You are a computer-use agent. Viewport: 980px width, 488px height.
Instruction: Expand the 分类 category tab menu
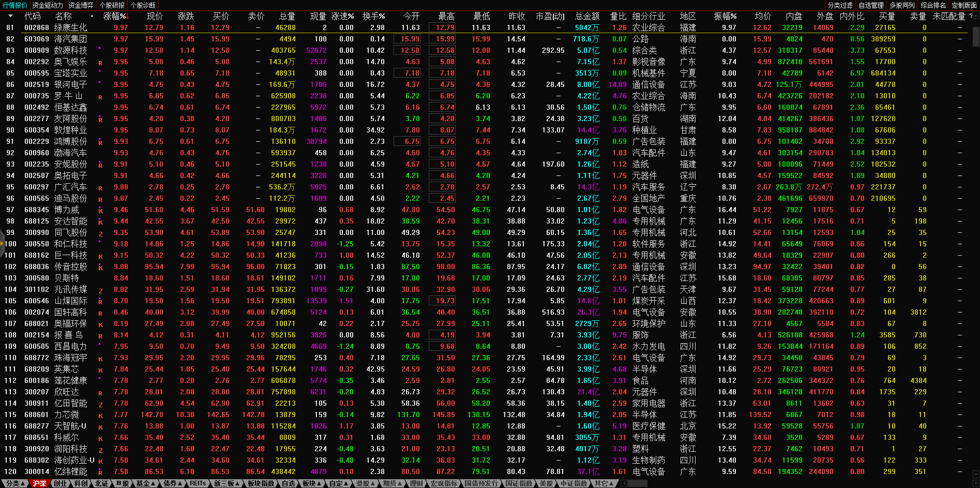(13, 483)
